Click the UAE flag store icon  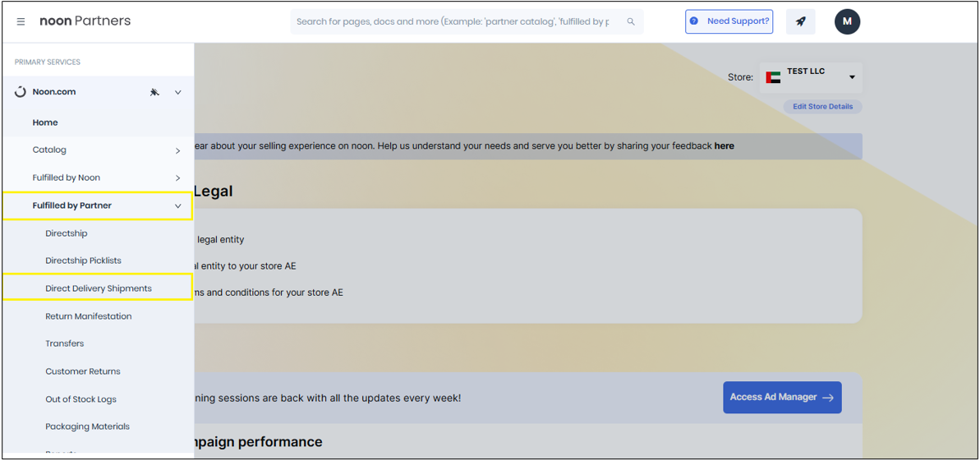tap(773, 77)
